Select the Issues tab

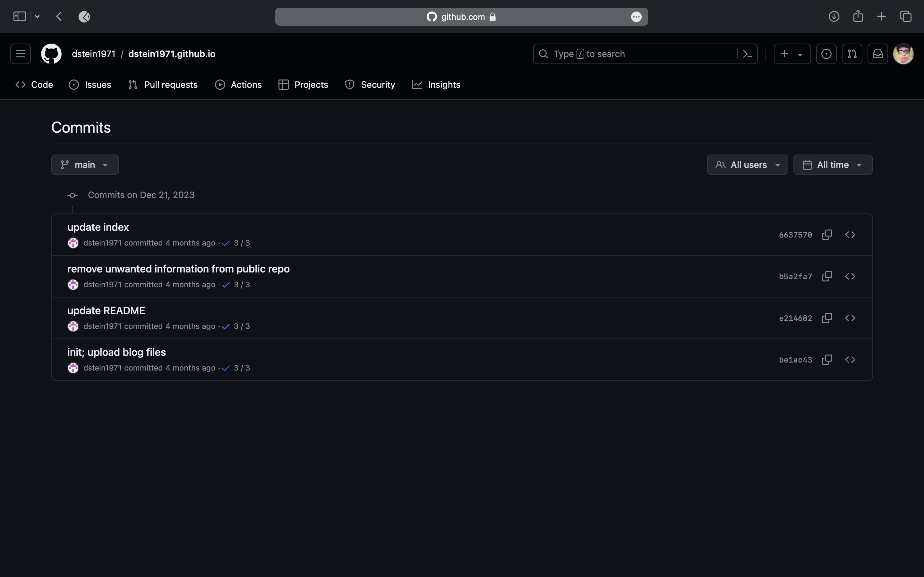point(98,84)
